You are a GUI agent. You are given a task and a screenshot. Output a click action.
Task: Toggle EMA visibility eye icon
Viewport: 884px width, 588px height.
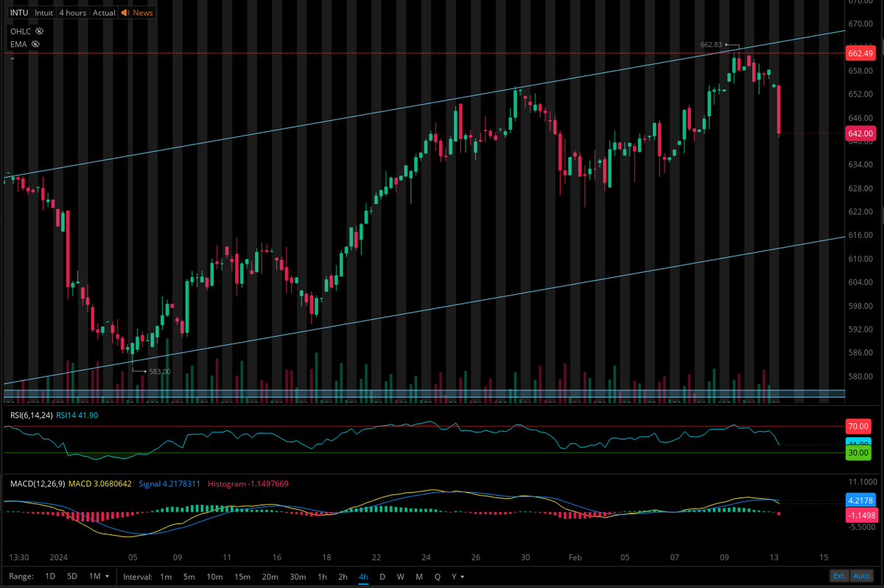(34, 44)
